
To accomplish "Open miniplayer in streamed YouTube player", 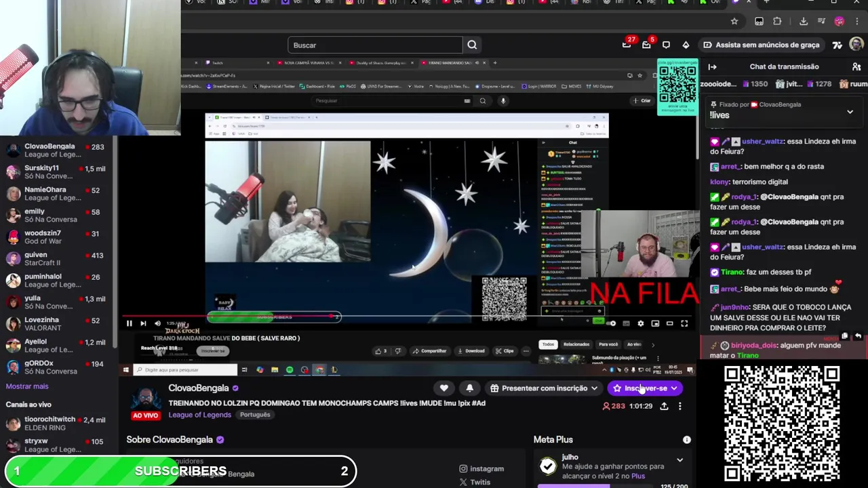I will point(655,324).
